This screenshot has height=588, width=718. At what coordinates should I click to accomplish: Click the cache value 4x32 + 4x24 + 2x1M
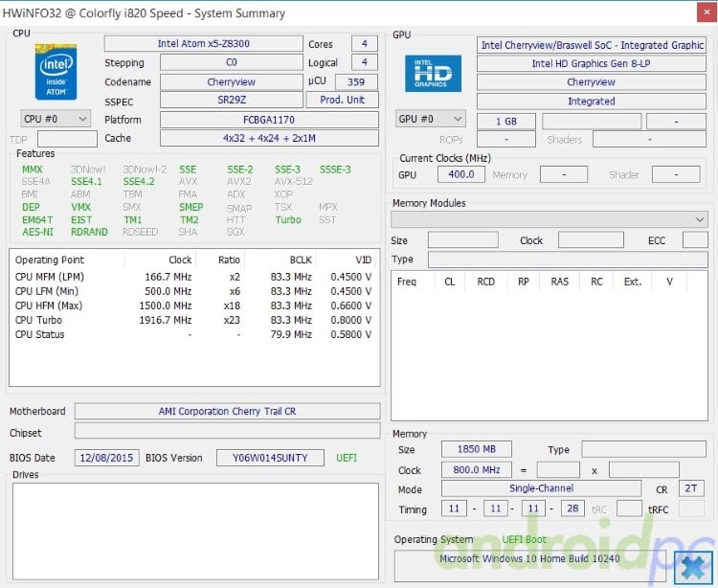coord(269,138)
